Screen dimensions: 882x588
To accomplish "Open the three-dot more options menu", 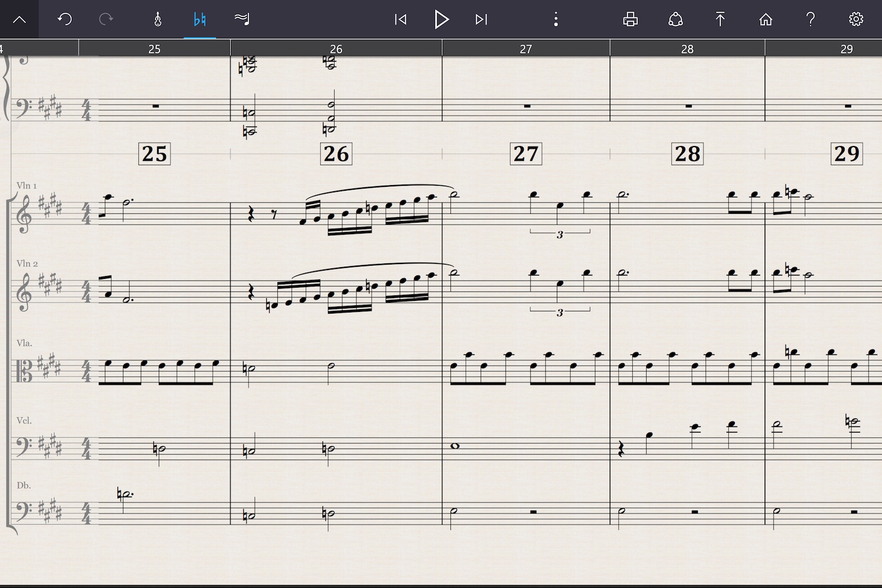I will pos(556,19).
